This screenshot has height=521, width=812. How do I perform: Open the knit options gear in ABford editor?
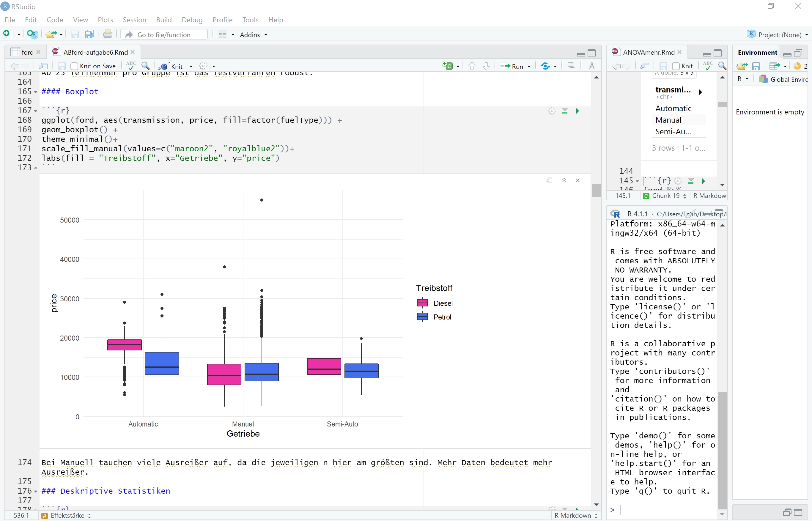[x=203, y=66]
